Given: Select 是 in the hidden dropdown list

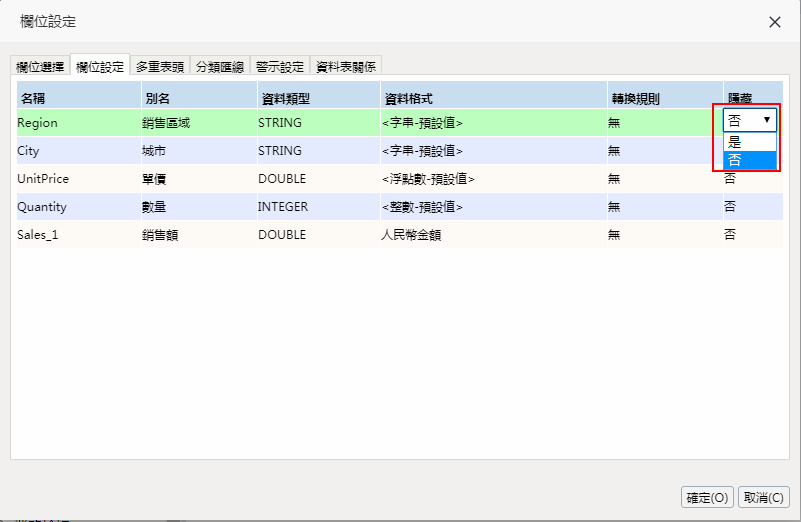Looking at the screenshot, I should [x=749, y=142].
